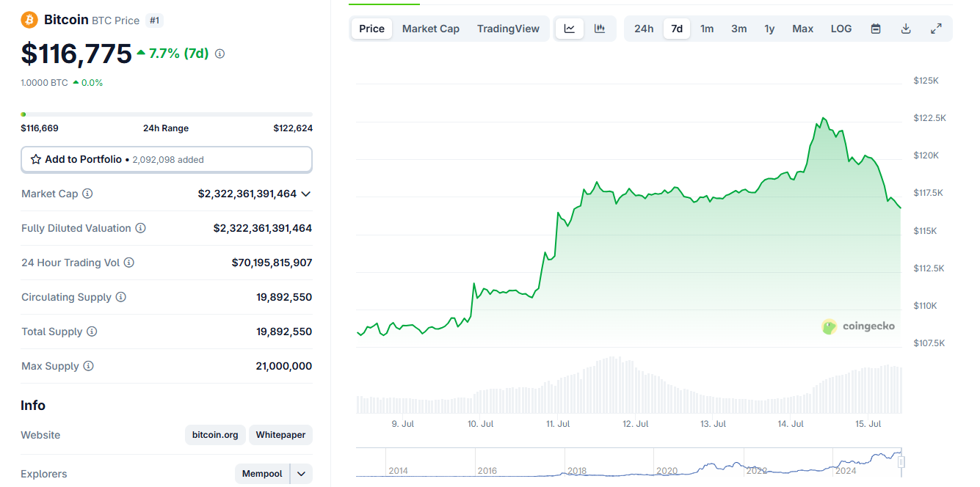Open Explorers dropdown arrow
The height and width of the screenshot is (487, 980).
tap(301, 474)
